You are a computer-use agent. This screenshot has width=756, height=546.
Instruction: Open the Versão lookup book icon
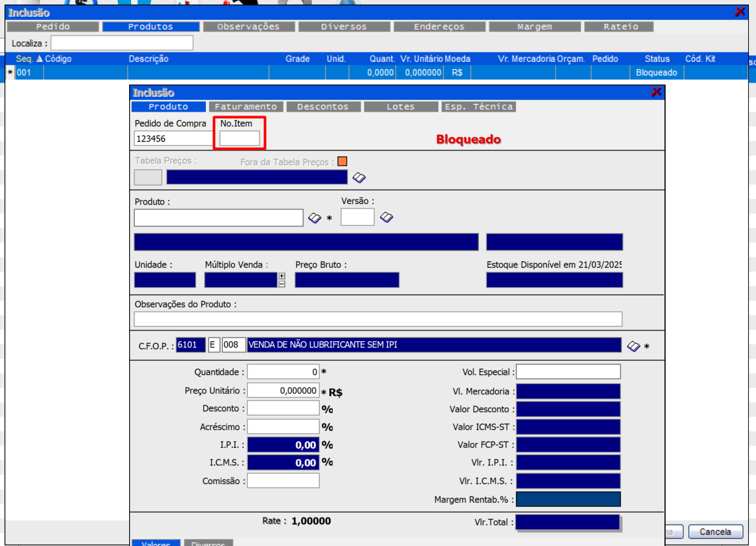387,217
